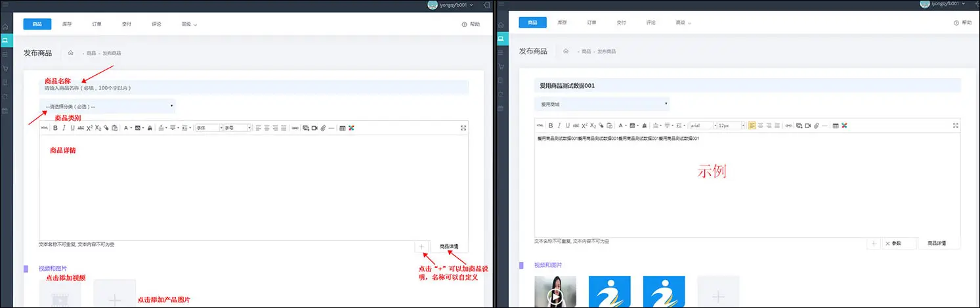The width and height of the screenshot is (980, 308).
Task: Open 订单 tab in right panel
Action: coord(592,23)
